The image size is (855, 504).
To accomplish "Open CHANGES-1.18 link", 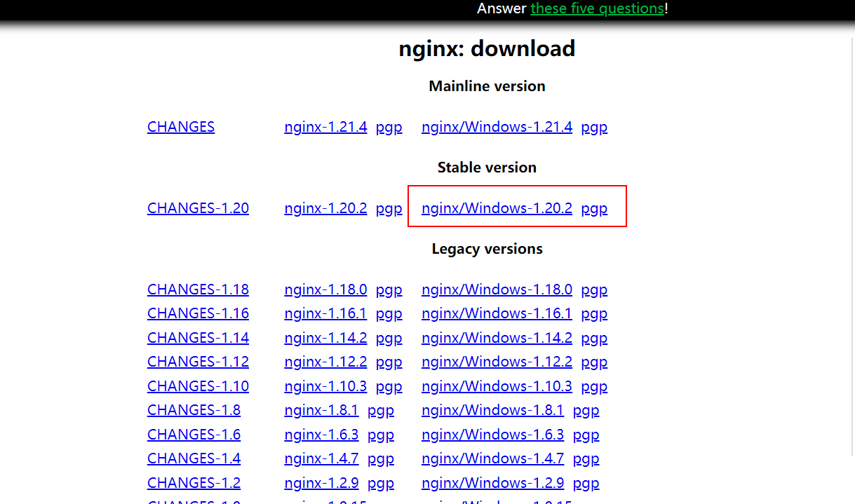I will point(198,290).
